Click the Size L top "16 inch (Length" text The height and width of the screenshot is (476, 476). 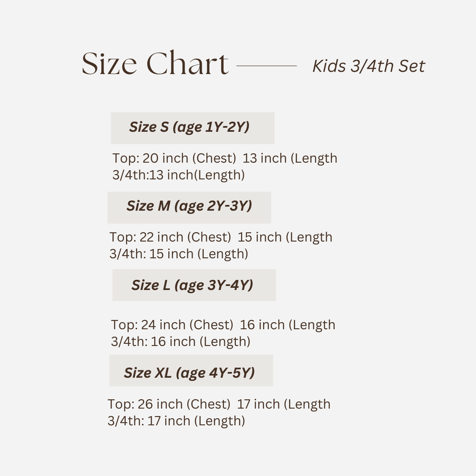point(287,324)
